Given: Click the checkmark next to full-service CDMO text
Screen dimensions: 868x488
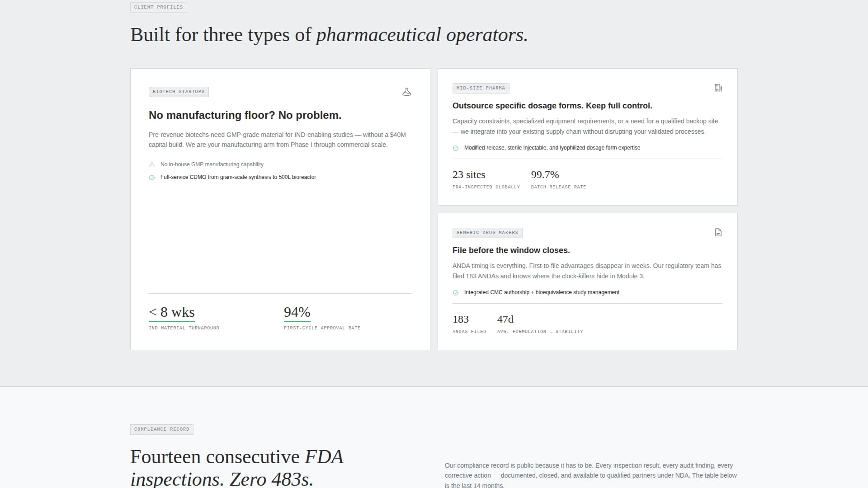Looking at the screenshot, I should tap(151, 177).
